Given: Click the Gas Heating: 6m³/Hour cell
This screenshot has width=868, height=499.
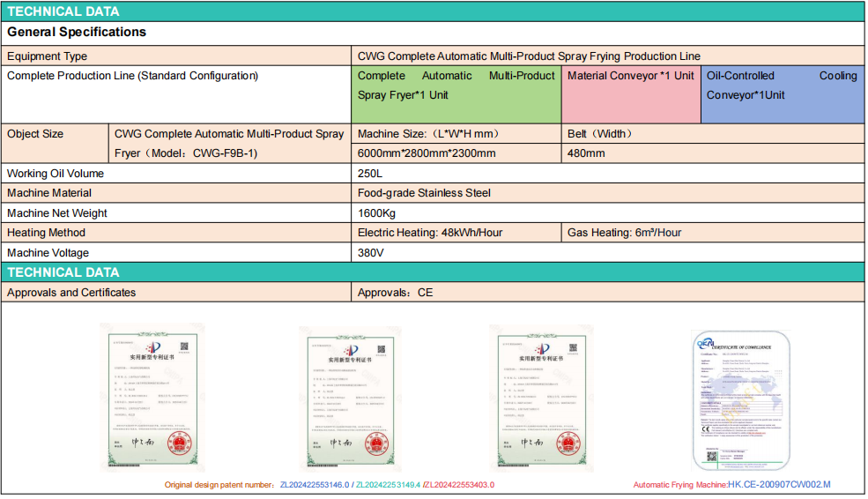Looking at the screenshot, I should coord(624,233).
